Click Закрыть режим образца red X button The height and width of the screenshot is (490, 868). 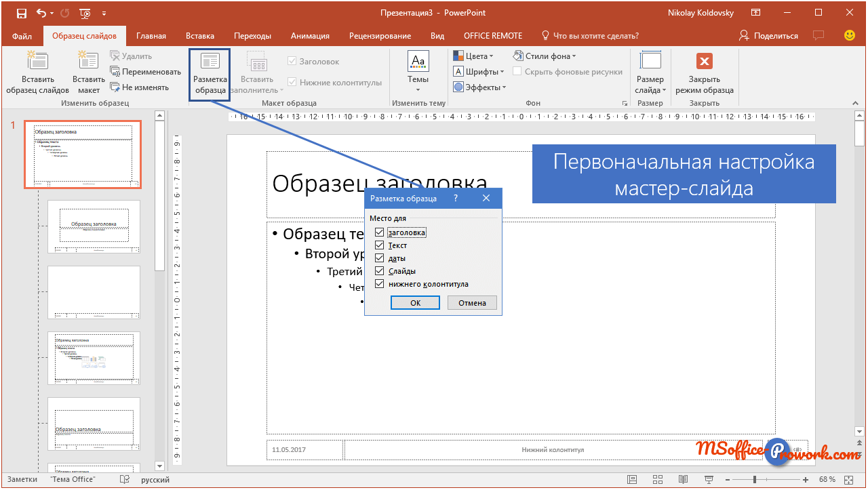pos(705,72)
